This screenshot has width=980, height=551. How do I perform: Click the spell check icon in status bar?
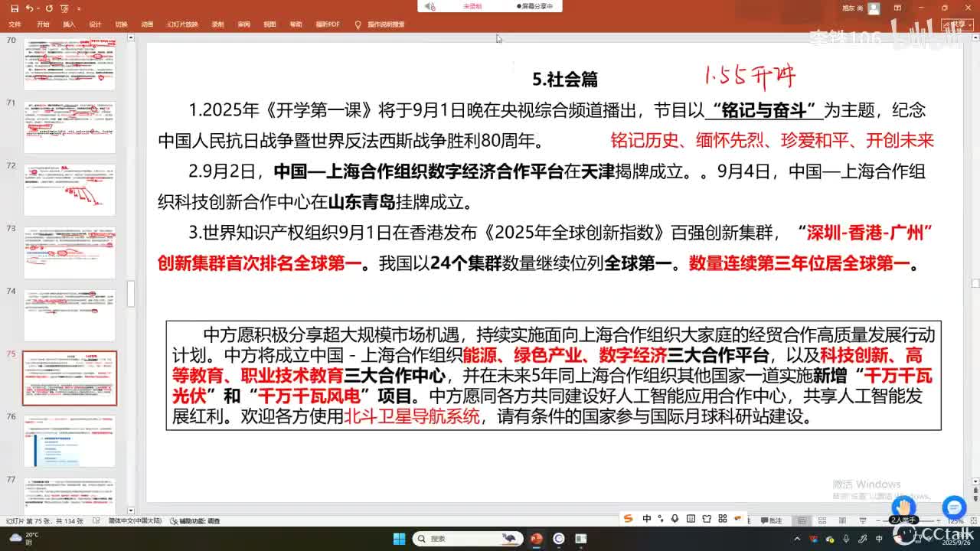97,521
